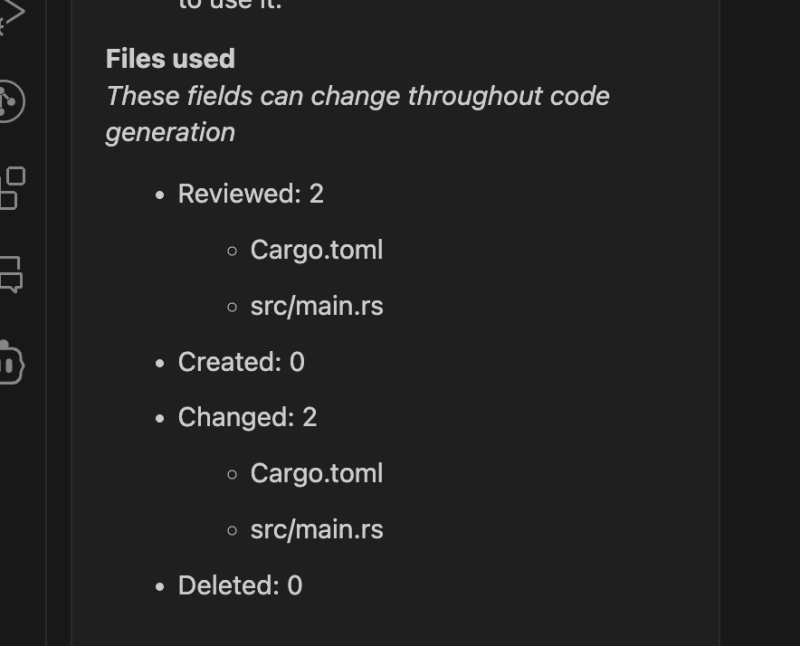Open the chat window sidebar icon
Viewport: 800px width, 646px height.
coord(10,272)
